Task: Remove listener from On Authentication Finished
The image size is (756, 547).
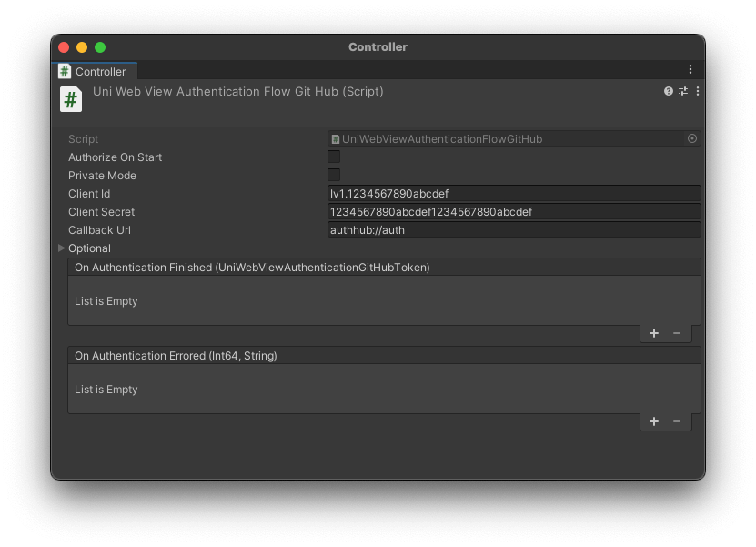Action: [x=677, y=333]
